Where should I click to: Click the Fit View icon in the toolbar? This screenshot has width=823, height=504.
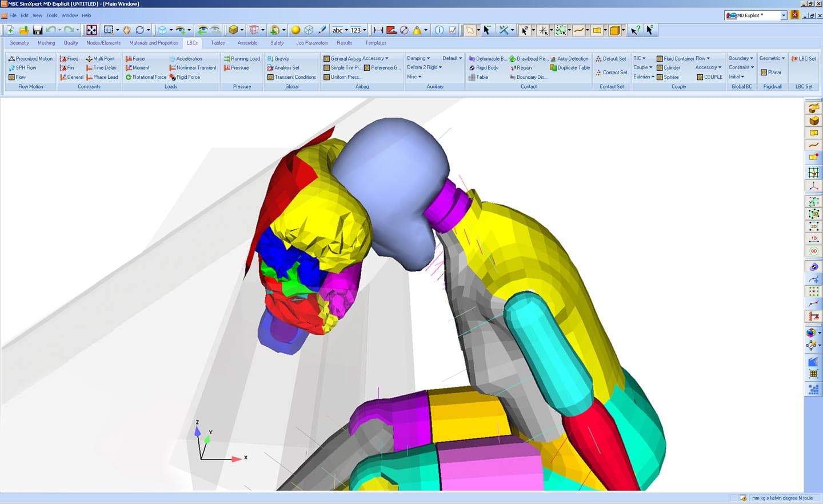90,30
